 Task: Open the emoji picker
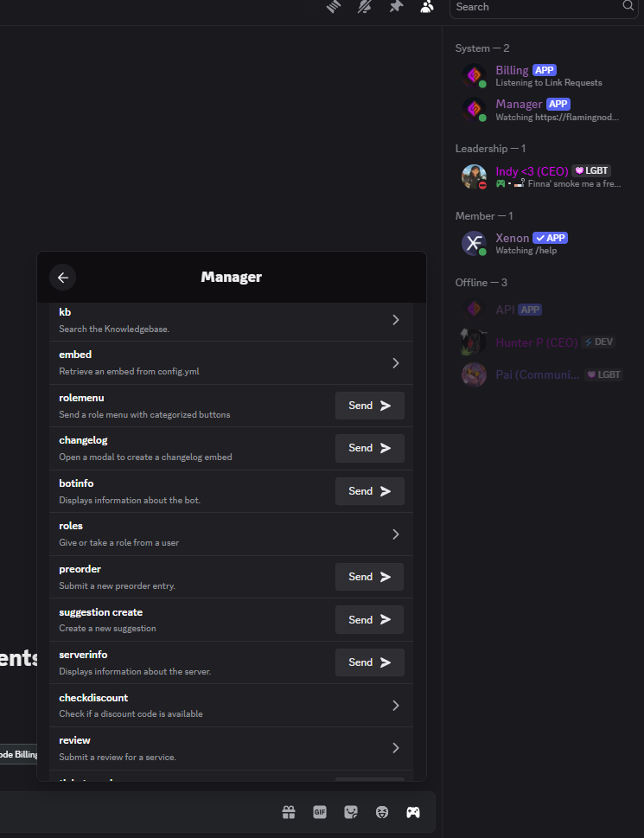pyautogui.click(x=382, y=812)
